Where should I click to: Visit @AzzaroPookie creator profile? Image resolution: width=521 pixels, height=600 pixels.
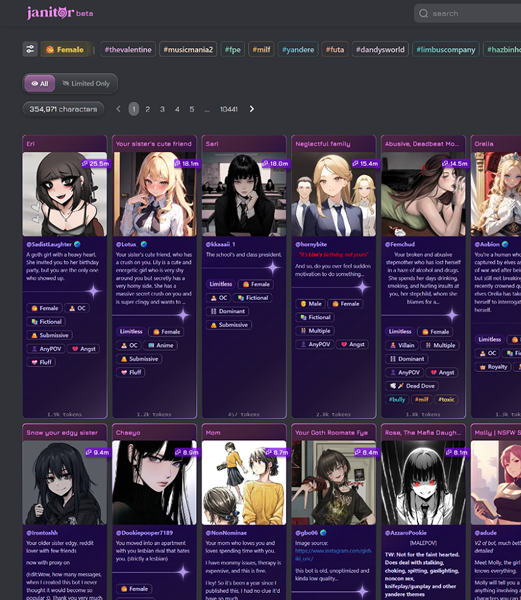pos(405,533)
